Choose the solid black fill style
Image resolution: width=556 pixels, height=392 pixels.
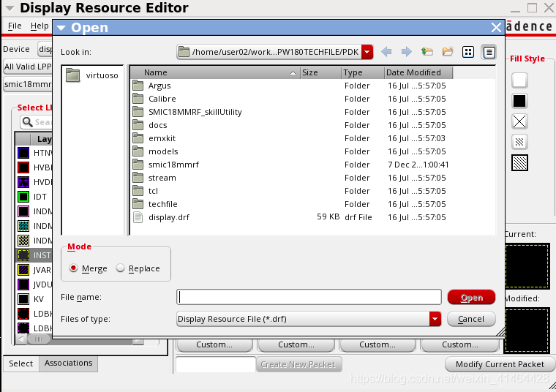point(519,101)
